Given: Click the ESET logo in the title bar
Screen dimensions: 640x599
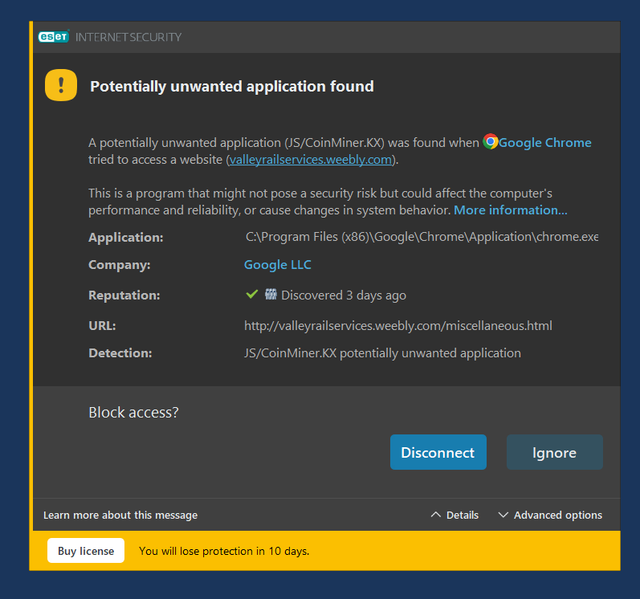Looking at the screenshot, I should point(53,37).
